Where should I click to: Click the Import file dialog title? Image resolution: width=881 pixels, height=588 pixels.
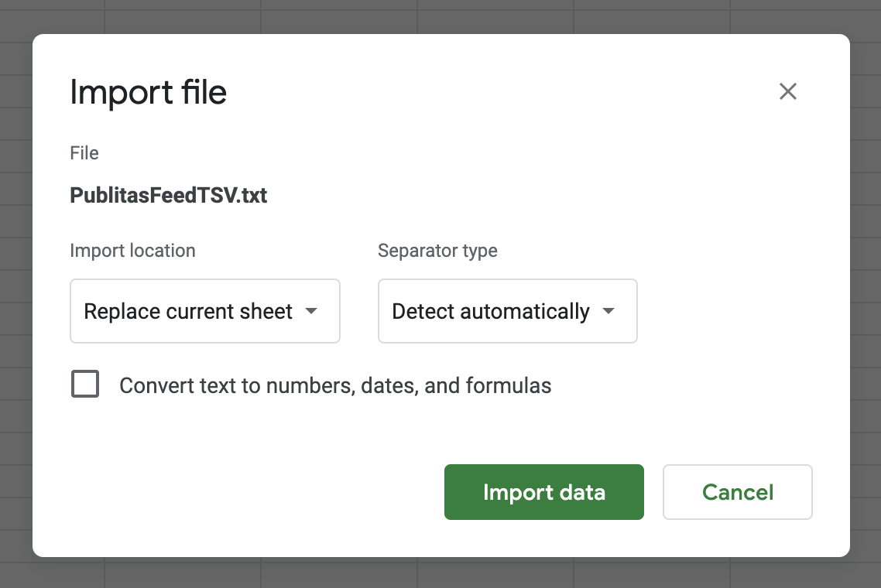coord(148,93)
